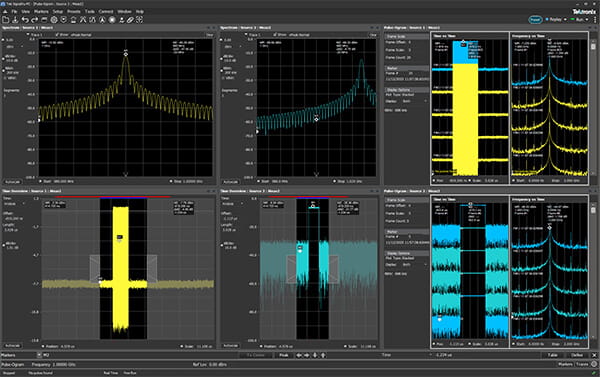Move marker left with left arrow icon
600x377 pixels.
[299, 355]
